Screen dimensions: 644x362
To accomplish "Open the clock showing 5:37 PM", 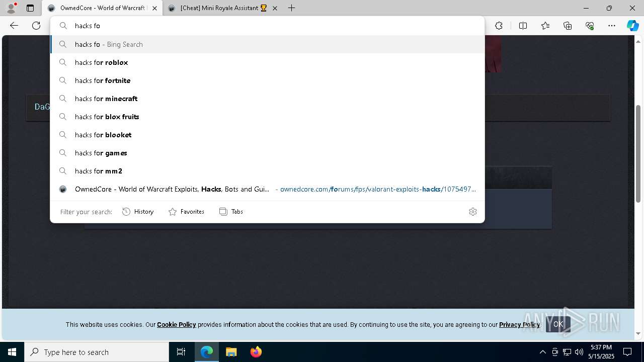I will click(601, 352).
